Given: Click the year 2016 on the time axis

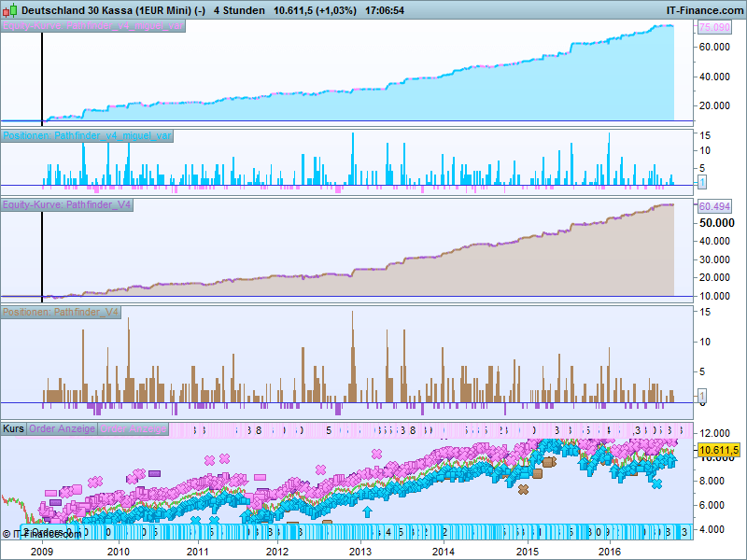Looking at the screenshot, I should pos(610,552).
